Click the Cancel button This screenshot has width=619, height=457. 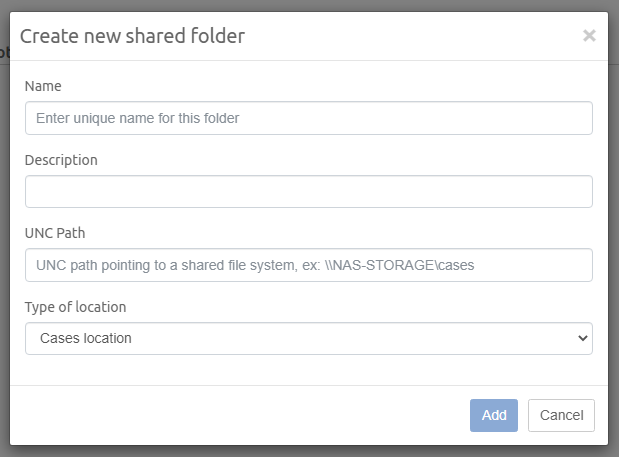pyautogui.click(x=561, y=415)
